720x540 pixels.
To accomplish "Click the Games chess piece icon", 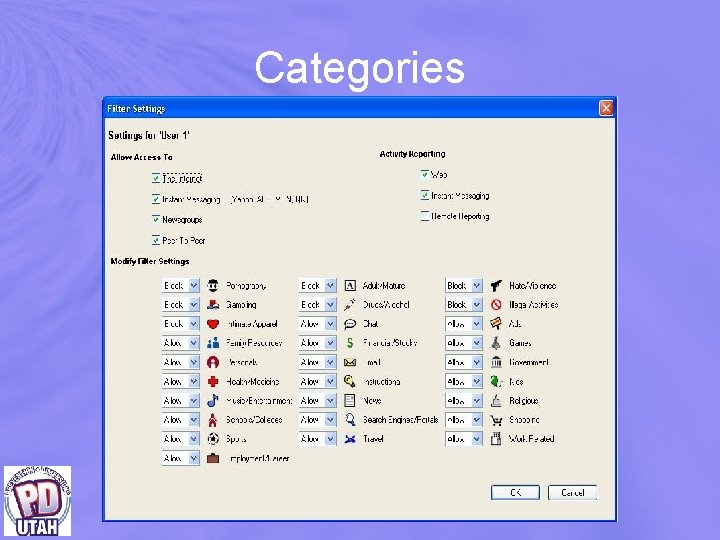I will coord(496,343).
